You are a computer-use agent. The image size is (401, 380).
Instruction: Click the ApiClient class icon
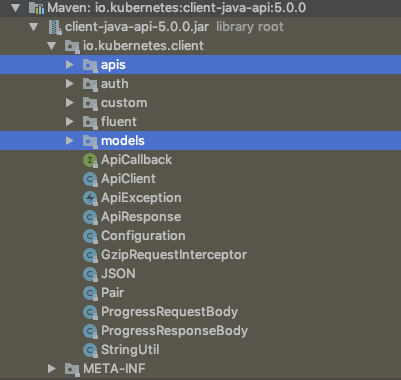(90, 179)
